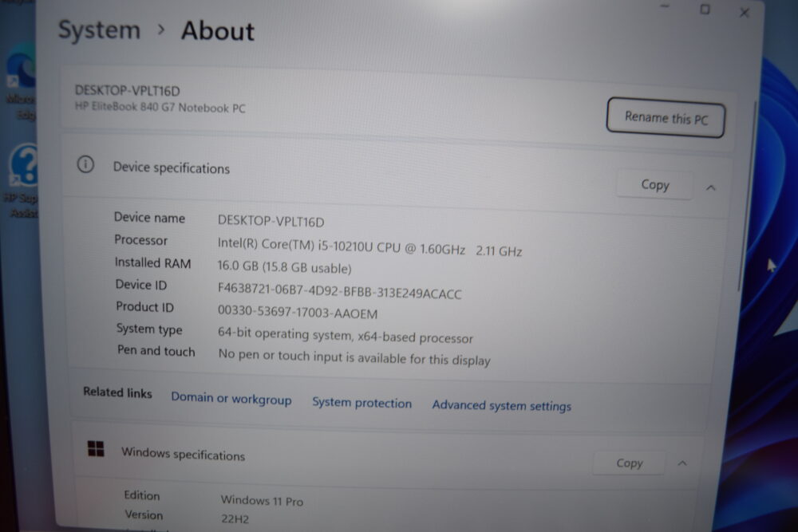Select the 'No pen or touch input' text

[x=354, y=357]
